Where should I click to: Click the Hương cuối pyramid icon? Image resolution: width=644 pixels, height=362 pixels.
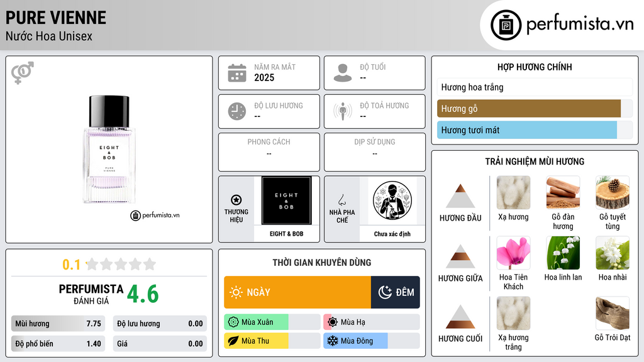pyautogui.click(x=460, y=317)
